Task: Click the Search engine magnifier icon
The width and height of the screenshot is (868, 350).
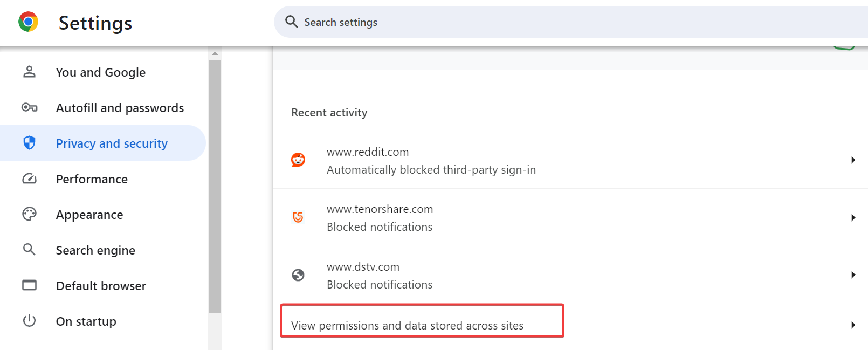Action: 30,250
